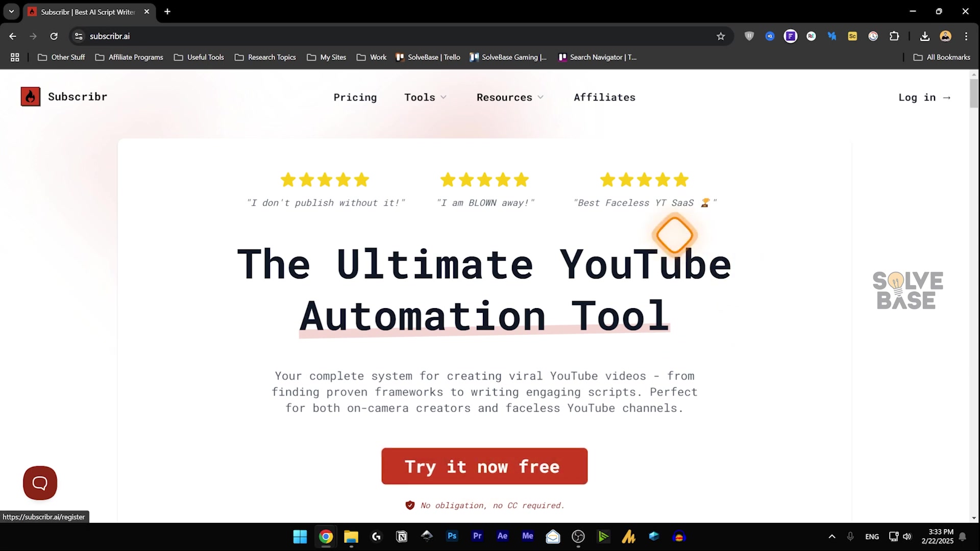Open Chrome downloads icon
This screenshot has width=980, height=551.
[x=925, y=36]
